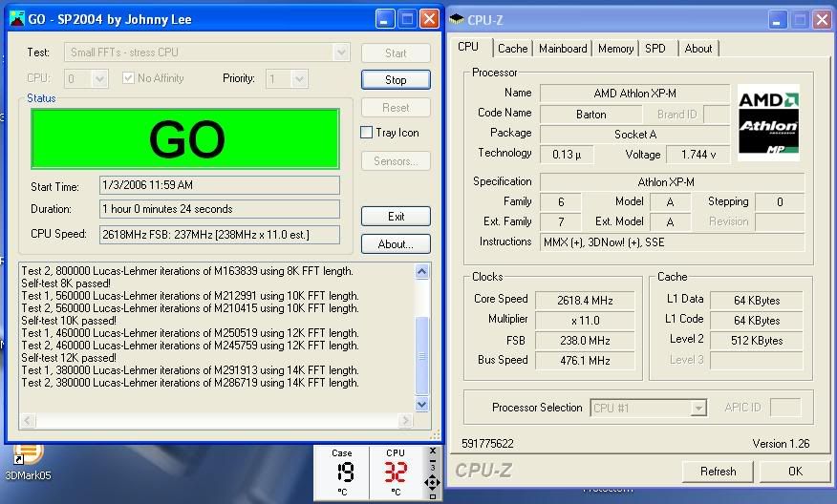
Task: Click the temperature widget move arrows icon
Action: click(432, 483)
